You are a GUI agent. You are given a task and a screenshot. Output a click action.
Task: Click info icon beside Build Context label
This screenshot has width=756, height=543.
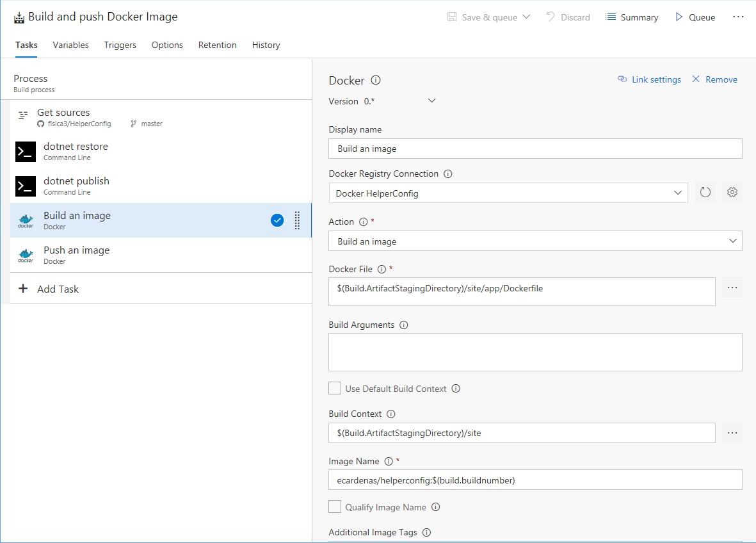tap(391, 414)
